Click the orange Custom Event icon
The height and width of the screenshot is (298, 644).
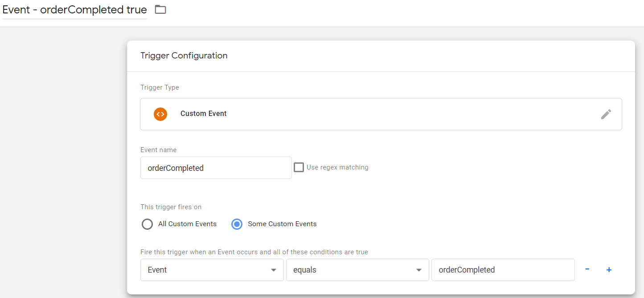(x=160, y=114)
